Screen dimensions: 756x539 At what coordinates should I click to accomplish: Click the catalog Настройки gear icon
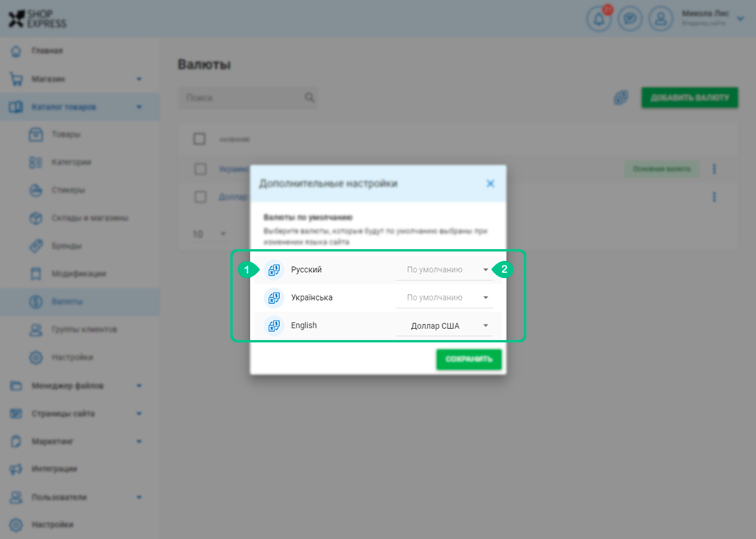[x=36, y=357]
